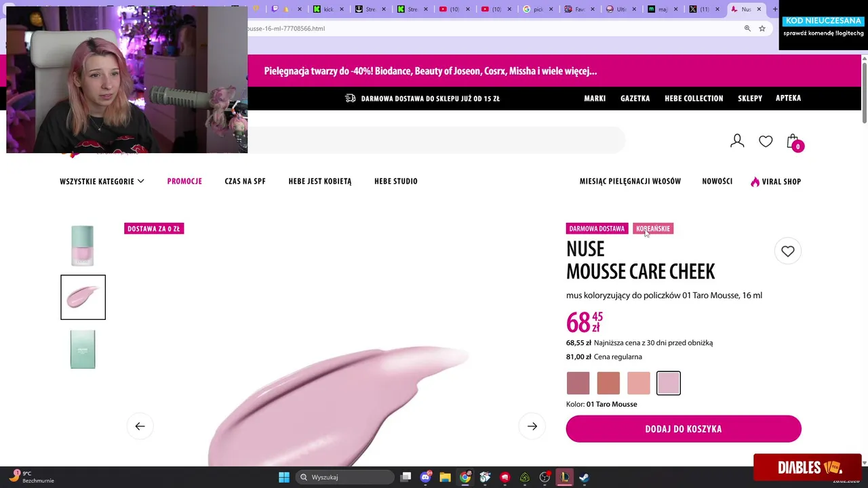
Task: Click the Koreańskie badge
Action: pos(653,228)
